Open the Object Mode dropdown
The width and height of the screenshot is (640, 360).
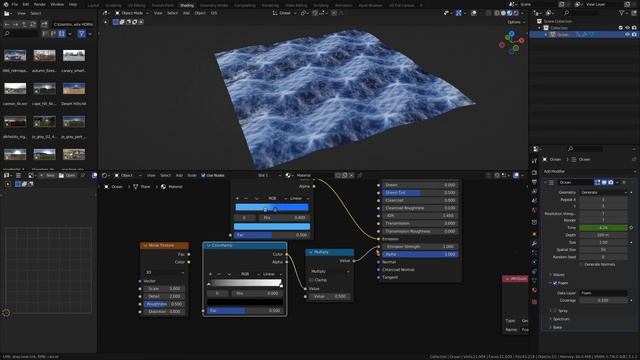(x=132, y=13)
